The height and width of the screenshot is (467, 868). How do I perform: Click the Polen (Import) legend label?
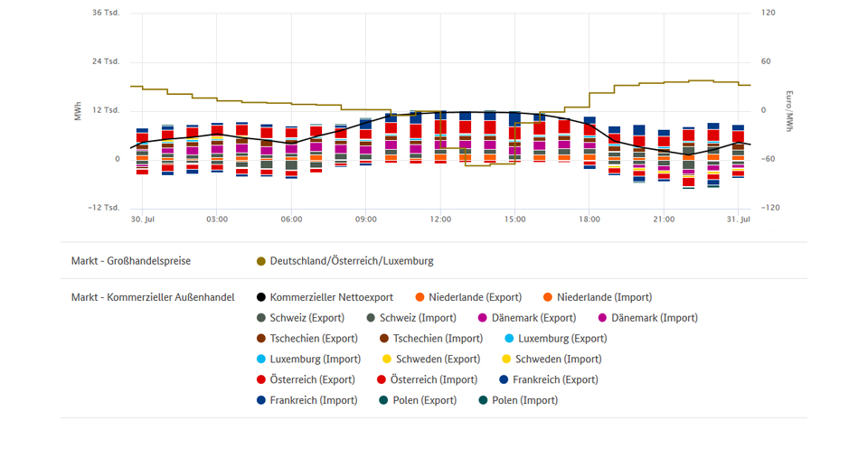[524, 400]
